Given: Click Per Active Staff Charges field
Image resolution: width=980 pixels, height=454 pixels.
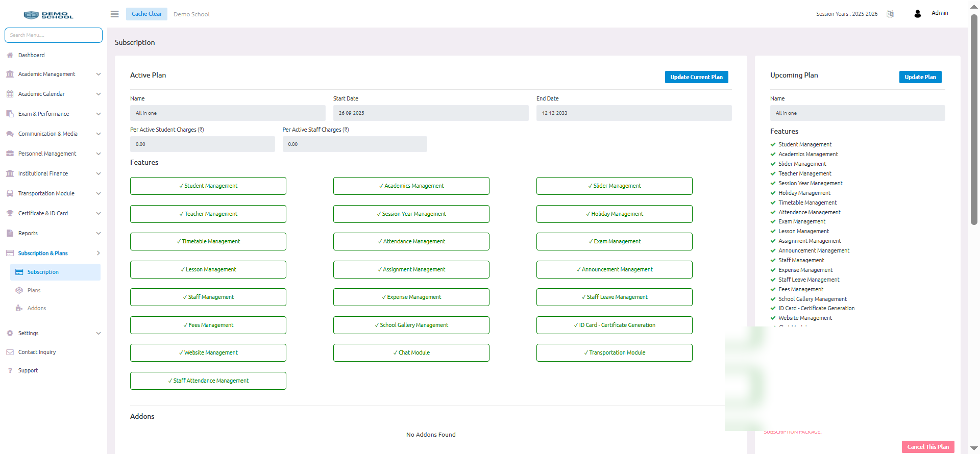Looking at the screenshot, I should click(355, 144).
